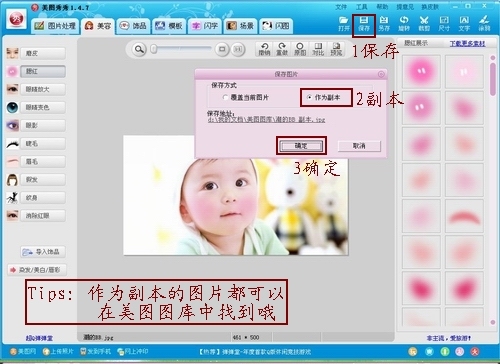The height and width of the screenshot is (364, 500).
Task: Click the 保存 save icon in toolbar
Action: 364,24
